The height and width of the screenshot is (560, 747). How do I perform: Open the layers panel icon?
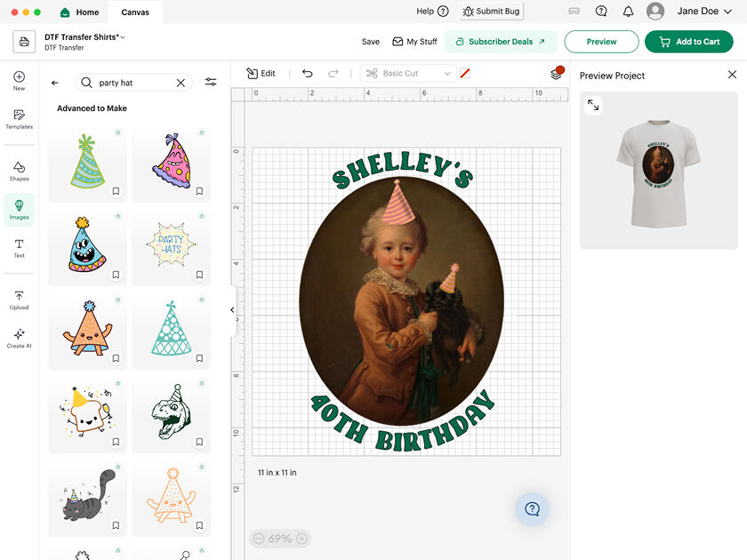point(556,74)
